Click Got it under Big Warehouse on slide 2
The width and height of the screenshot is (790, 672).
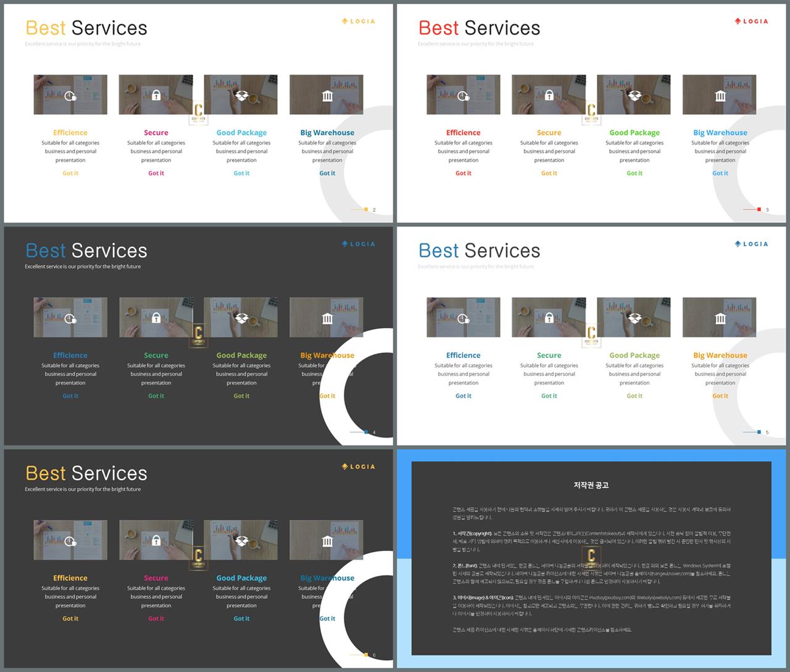[327, 173]
